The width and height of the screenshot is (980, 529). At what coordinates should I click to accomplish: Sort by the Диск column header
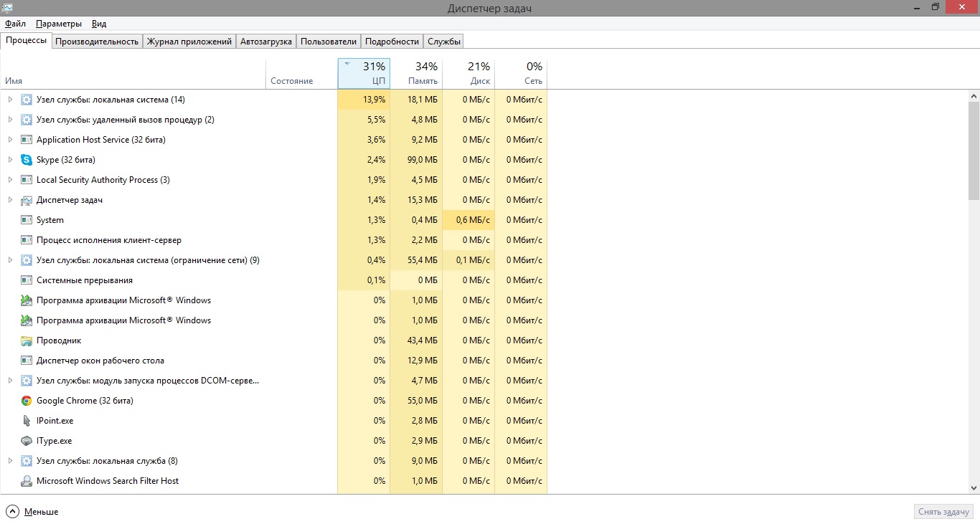(468, 73)
